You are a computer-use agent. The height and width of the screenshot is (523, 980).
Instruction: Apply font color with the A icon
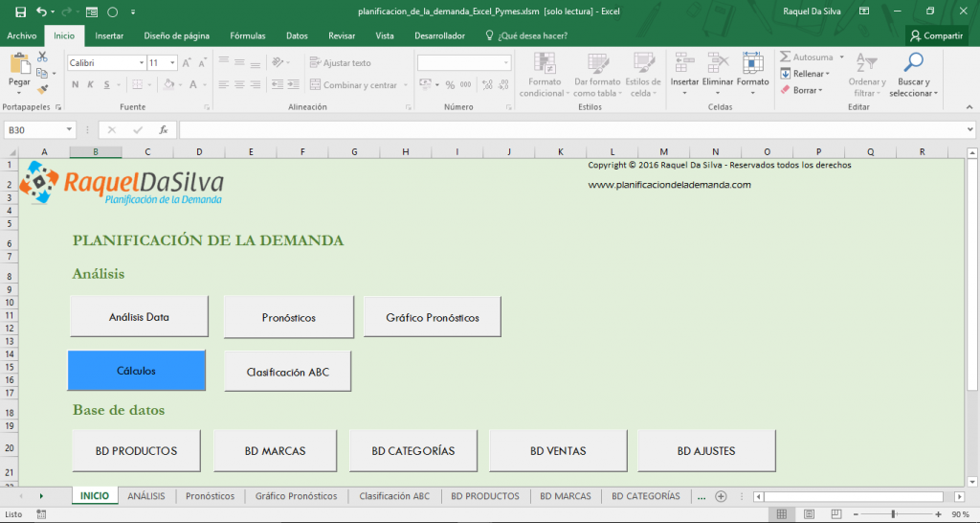(193, 84)
